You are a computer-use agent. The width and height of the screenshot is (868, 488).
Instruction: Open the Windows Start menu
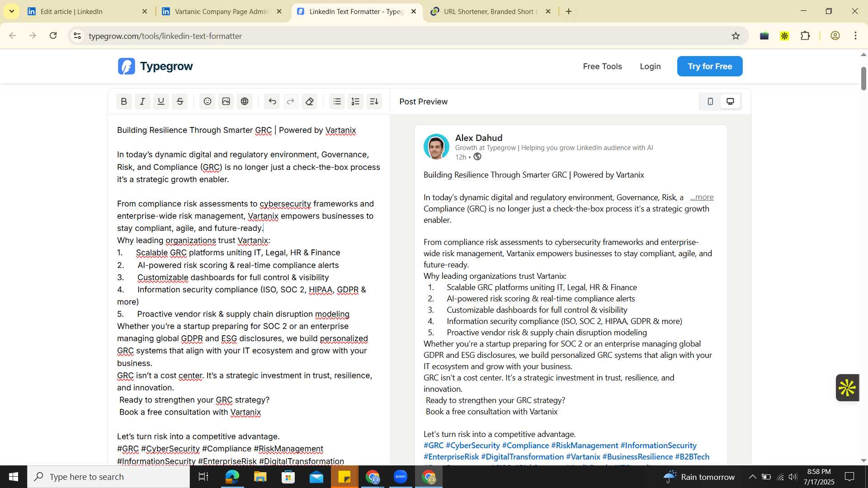pyautogui.click(x=14, y=477)
